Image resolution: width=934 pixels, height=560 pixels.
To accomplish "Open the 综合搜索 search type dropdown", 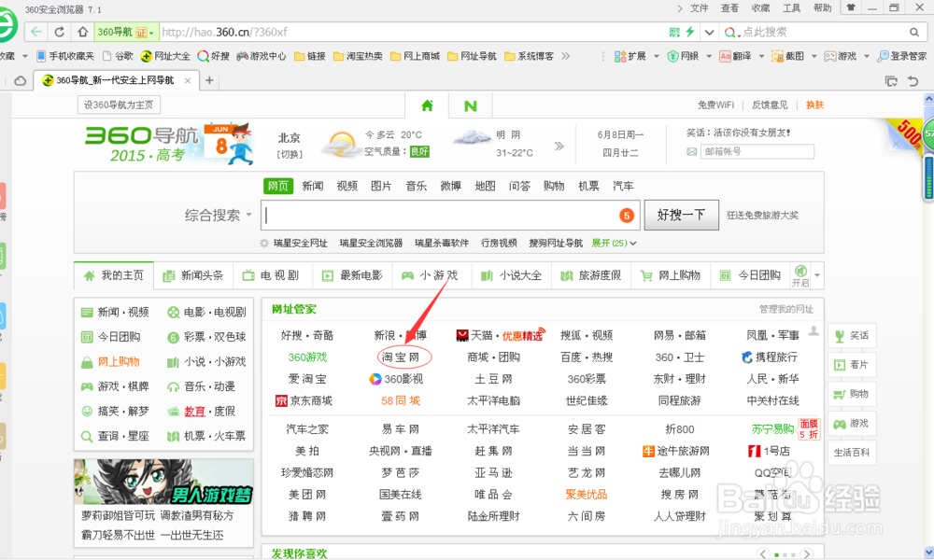I will point(218,215).
